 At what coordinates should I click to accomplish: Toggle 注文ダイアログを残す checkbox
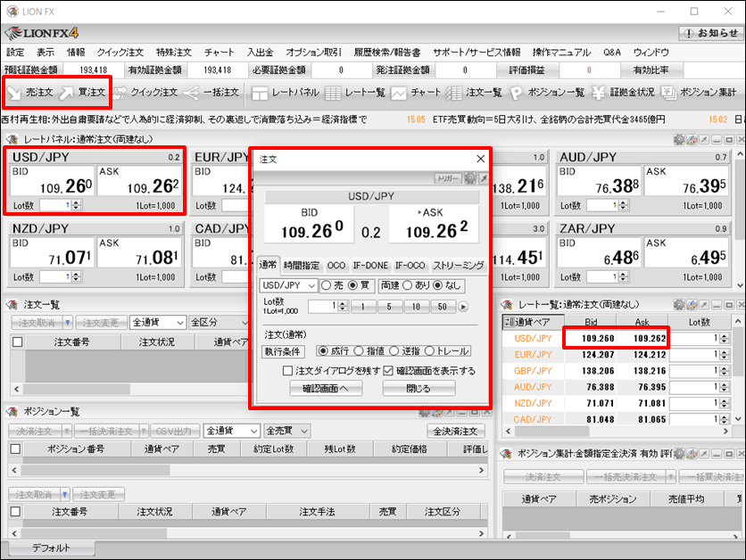287,370
